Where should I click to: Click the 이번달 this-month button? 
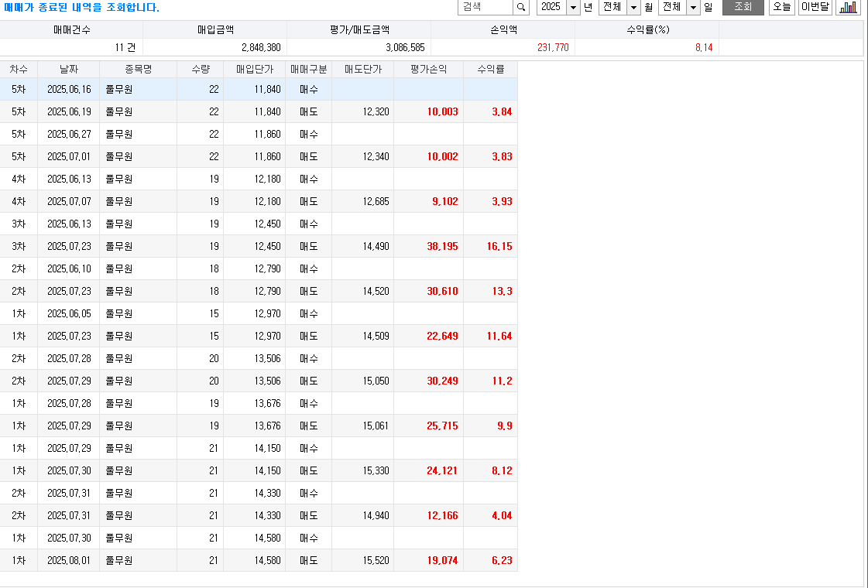pos(815,7)
